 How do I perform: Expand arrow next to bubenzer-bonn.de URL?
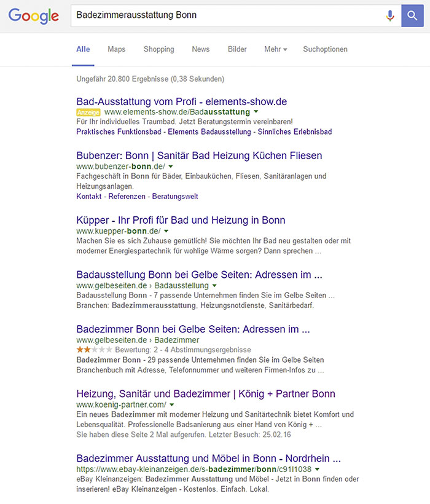[x=171, y=167]
